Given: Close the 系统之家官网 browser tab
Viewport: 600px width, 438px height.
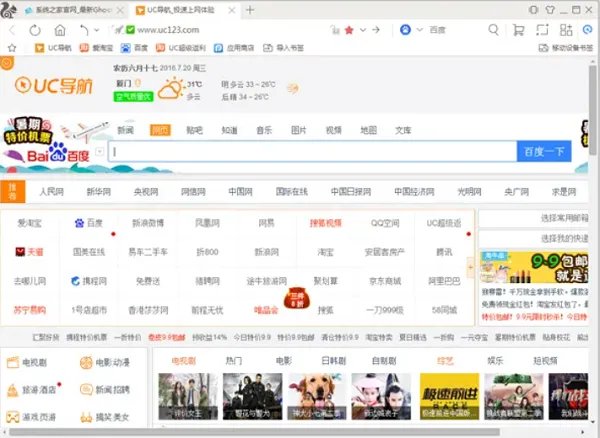Looking at the screenshot, I should pyautogui.click(x=120, y=10).
